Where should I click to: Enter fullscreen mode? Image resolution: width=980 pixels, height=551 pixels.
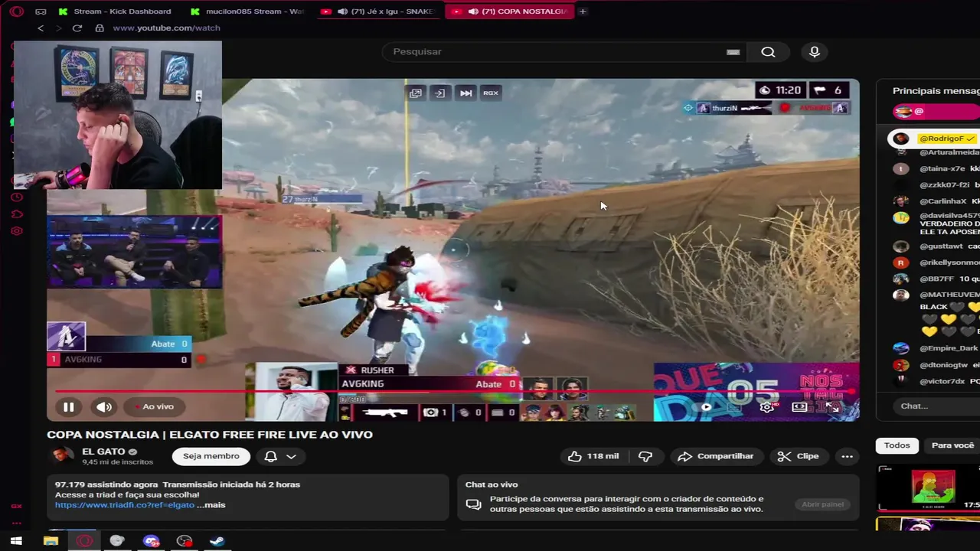pos(832,407)
